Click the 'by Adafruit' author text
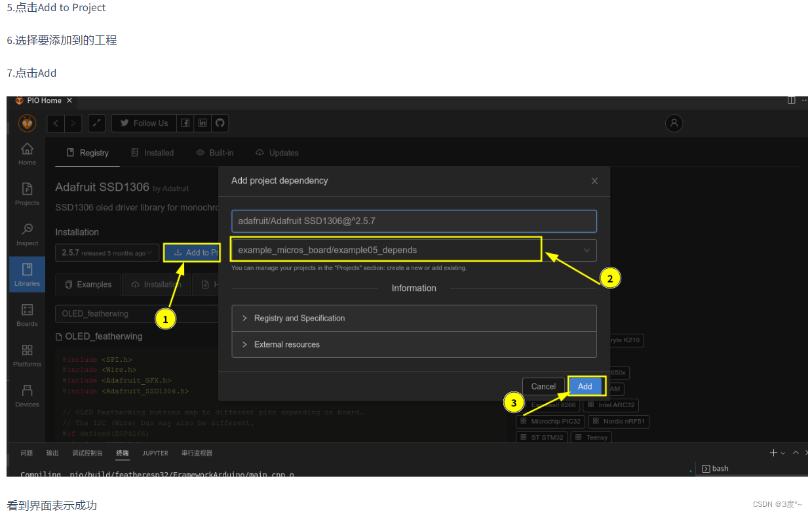The image size is (812, 514). coord(170,189)
